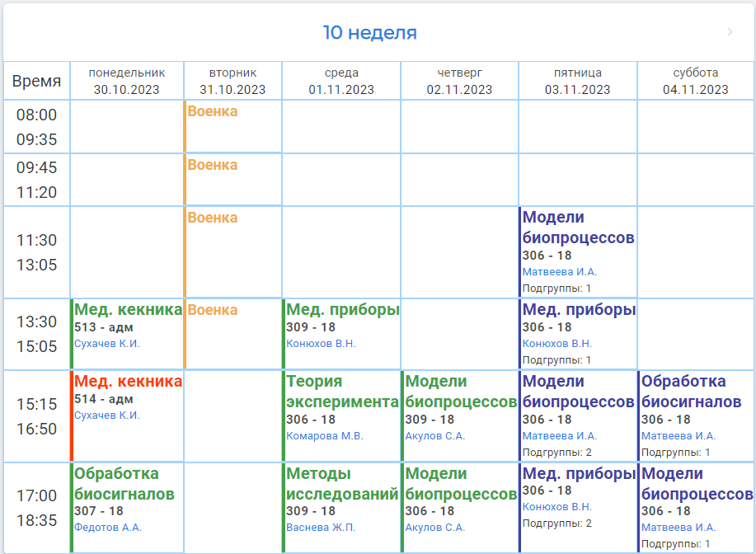Click the суббота 04.11.2023 column header
The image size is (756, 554).
click(695, 81)
